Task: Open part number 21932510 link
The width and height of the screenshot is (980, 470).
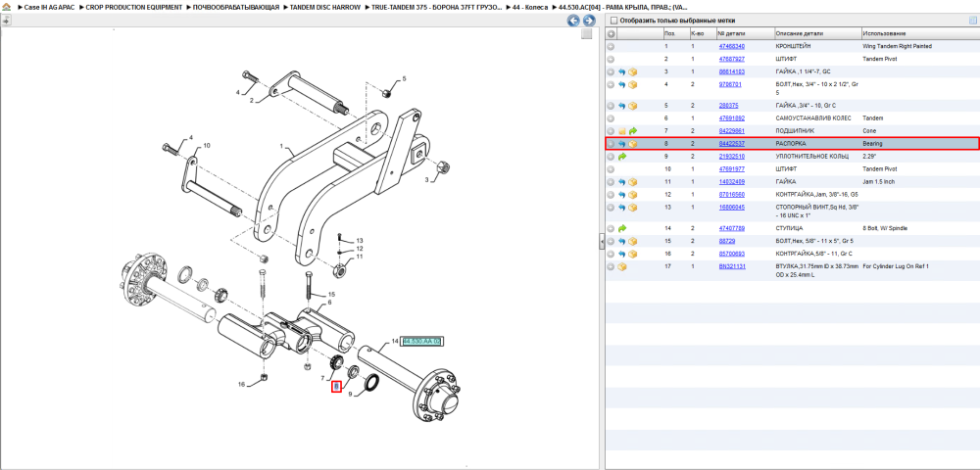Action: coord(731,157)
